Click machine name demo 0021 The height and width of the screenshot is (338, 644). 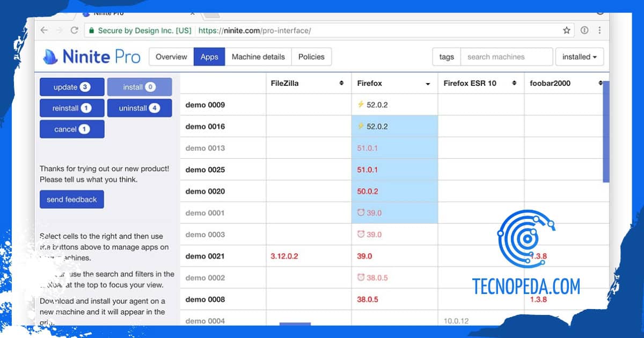[205, 256]
